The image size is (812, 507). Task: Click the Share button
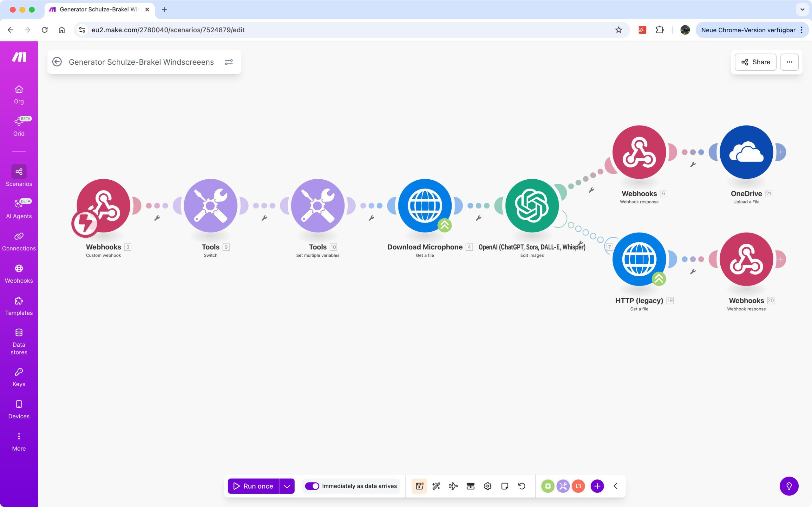[x=756, y=62]
